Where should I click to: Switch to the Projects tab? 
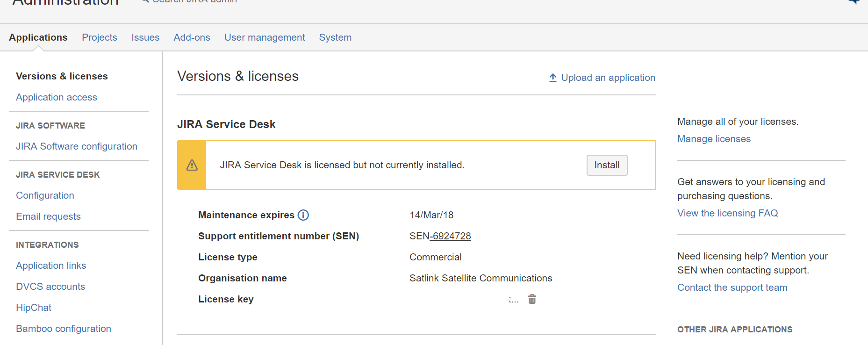pyautogui.click(x=100, y=37)
